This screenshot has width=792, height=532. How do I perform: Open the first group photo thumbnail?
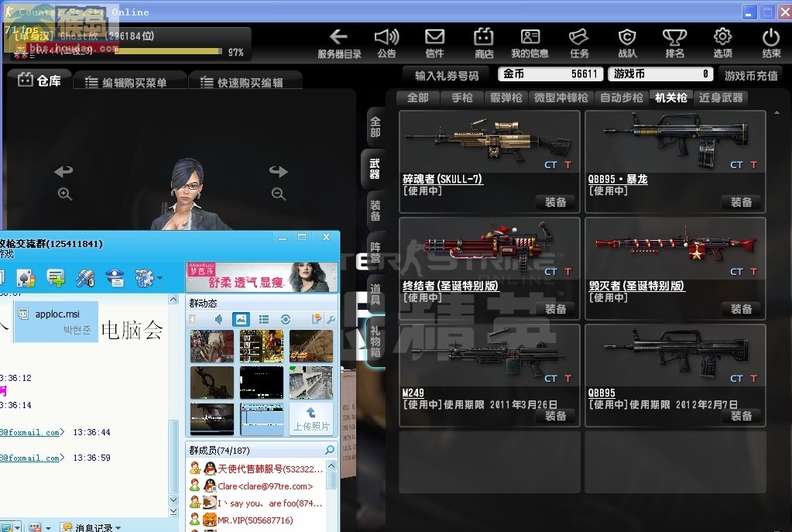pyautogui.click(x=212, y=346)
